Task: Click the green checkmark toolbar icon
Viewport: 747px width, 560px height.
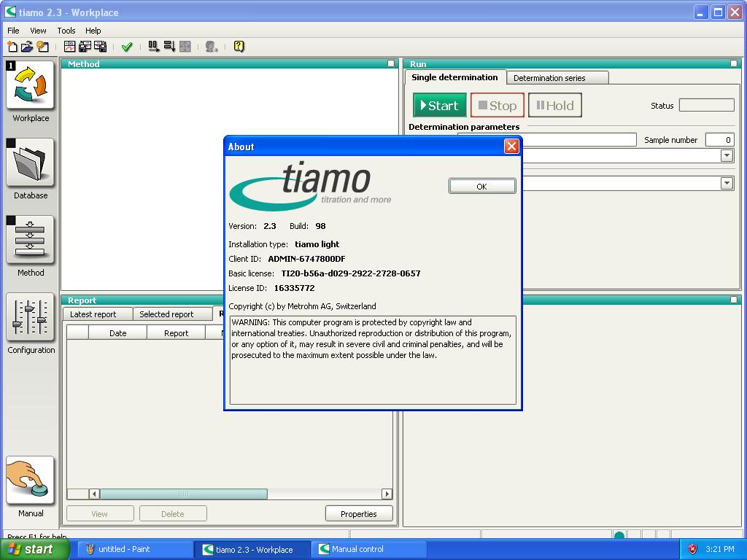Action: click(127, 47)
